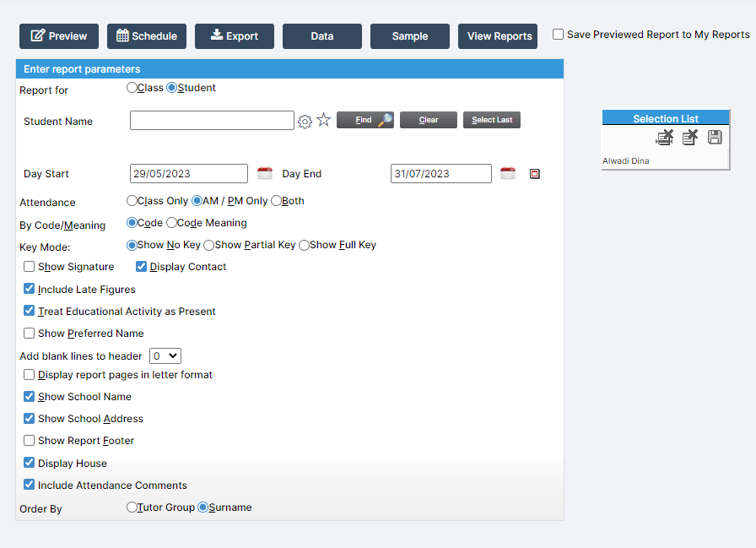Tick Save Previewed Report to My Reports
The width and height of the screenshot is (756, 548).
[558, 35]
